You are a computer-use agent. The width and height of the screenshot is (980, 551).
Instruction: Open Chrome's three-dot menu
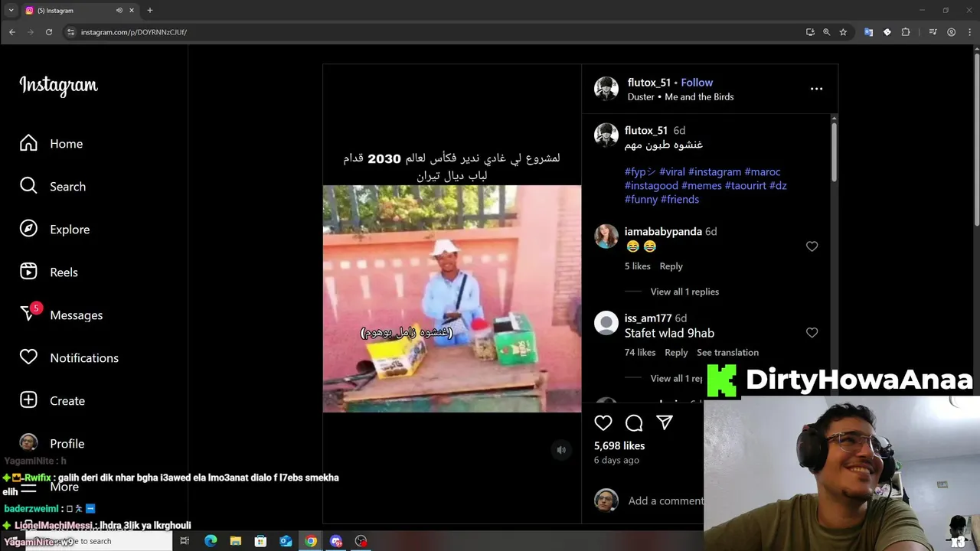click(x=969, y=32)
